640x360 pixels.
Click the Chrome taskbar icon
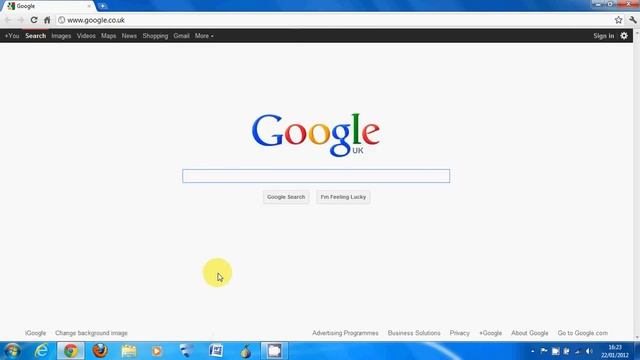pyautogui.click(x=71, y=351)
